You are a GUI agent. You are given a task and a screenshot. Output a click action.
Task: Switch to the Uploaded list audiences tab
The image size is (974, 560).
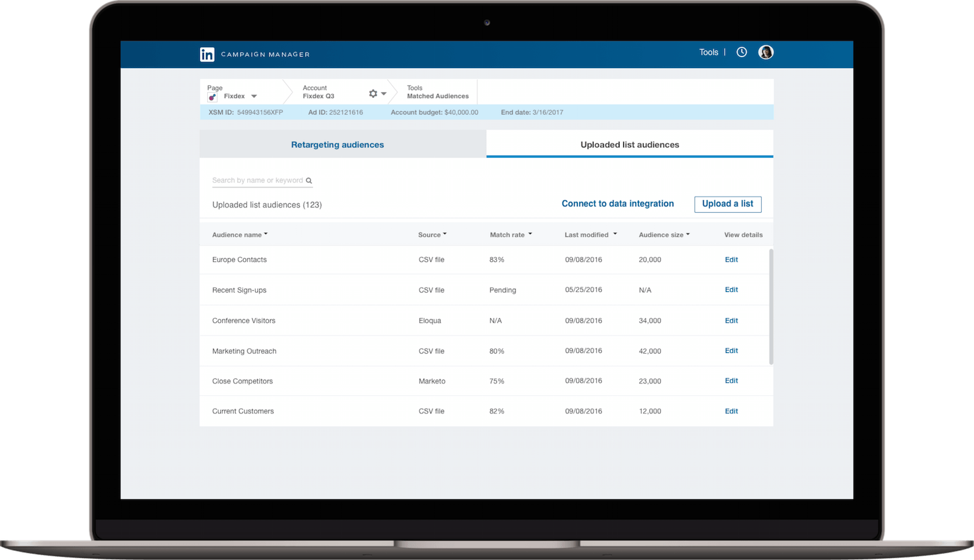pos(629,144)
